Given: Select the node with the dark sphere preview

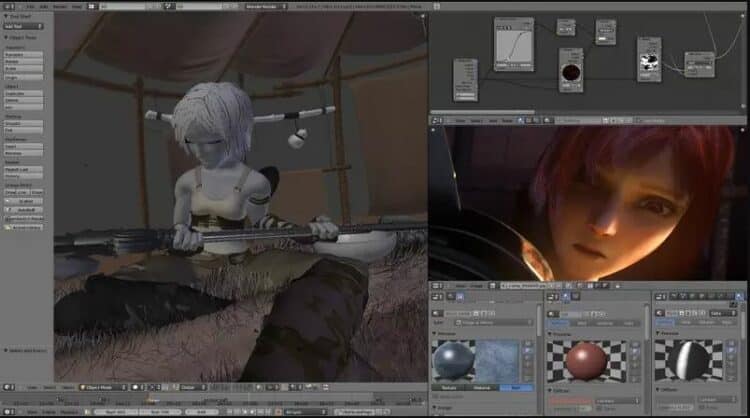Looking at the screenshot, I should pos(571,70).
